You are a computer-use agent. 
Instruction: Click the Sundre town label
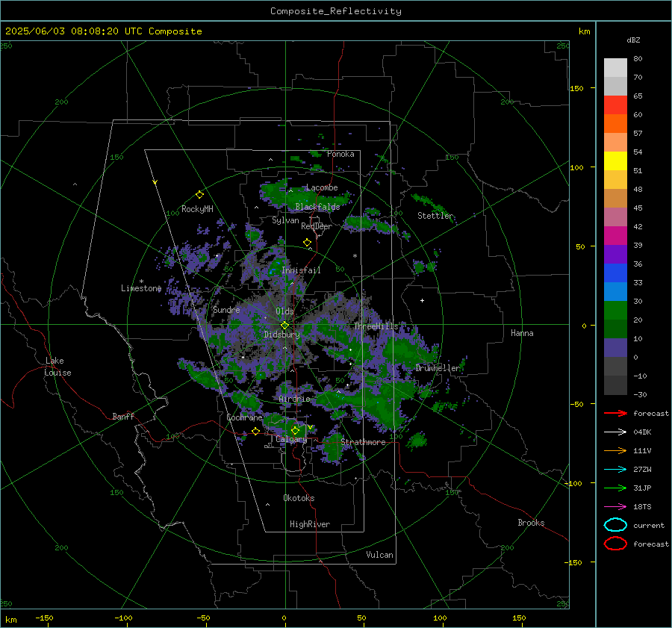point(226,310)
